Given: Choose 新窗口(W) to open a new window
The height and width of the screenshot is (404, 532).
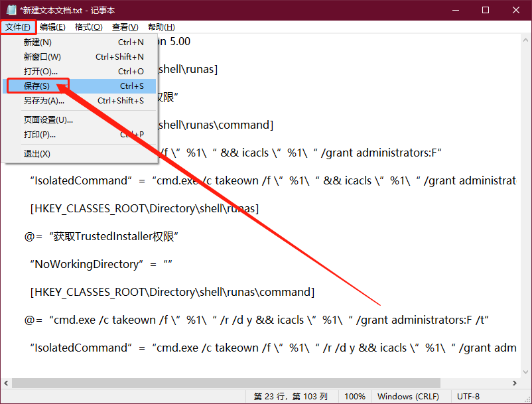Looking at the screenshot, I should click(42, 56).
